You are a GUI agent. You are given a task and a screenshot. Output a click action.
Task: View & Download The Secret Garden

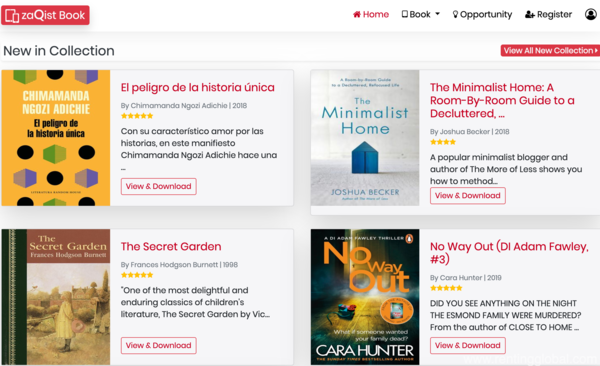[158, 345]
